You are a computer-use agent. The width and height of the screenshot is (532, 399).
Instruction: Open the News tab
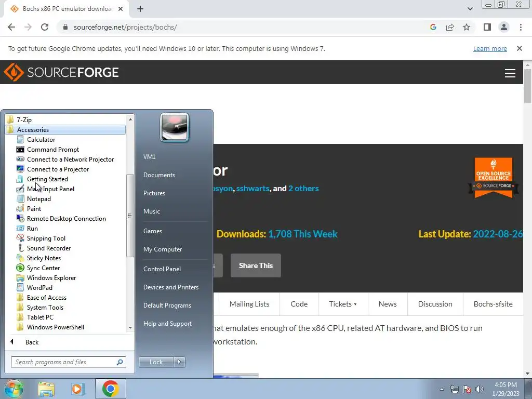coord(388,304)
